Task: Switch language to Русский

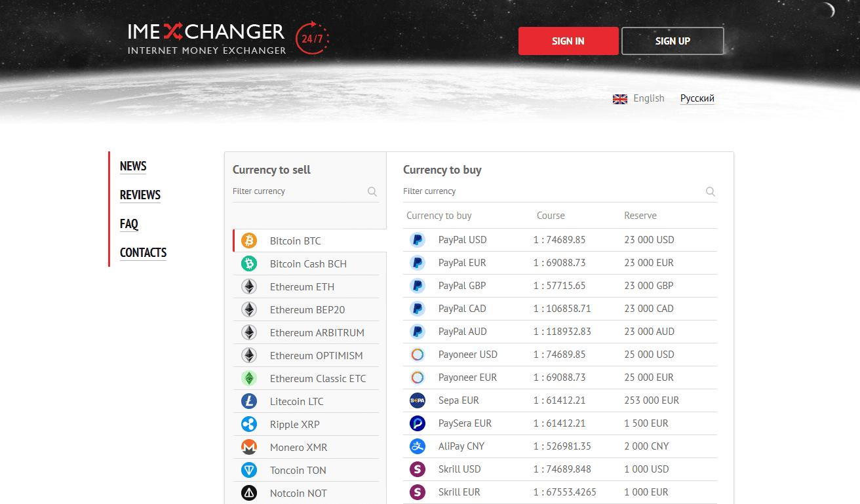Action: (697, 98)
